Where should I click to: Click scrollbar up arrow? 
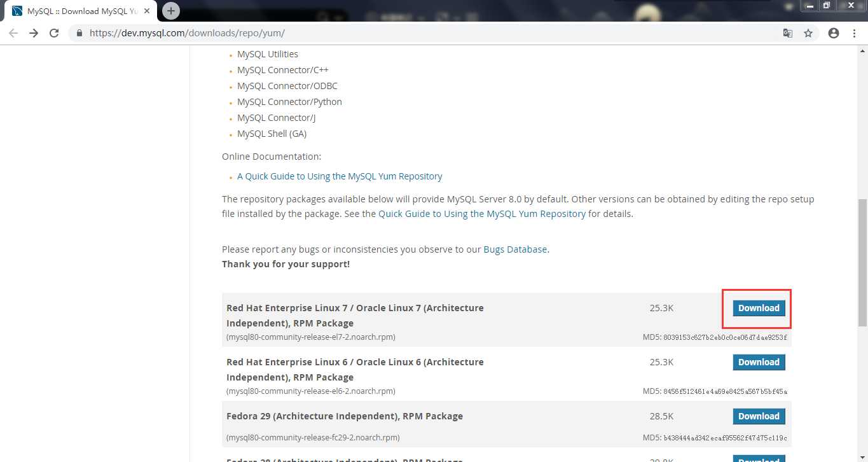coord(862,50)
